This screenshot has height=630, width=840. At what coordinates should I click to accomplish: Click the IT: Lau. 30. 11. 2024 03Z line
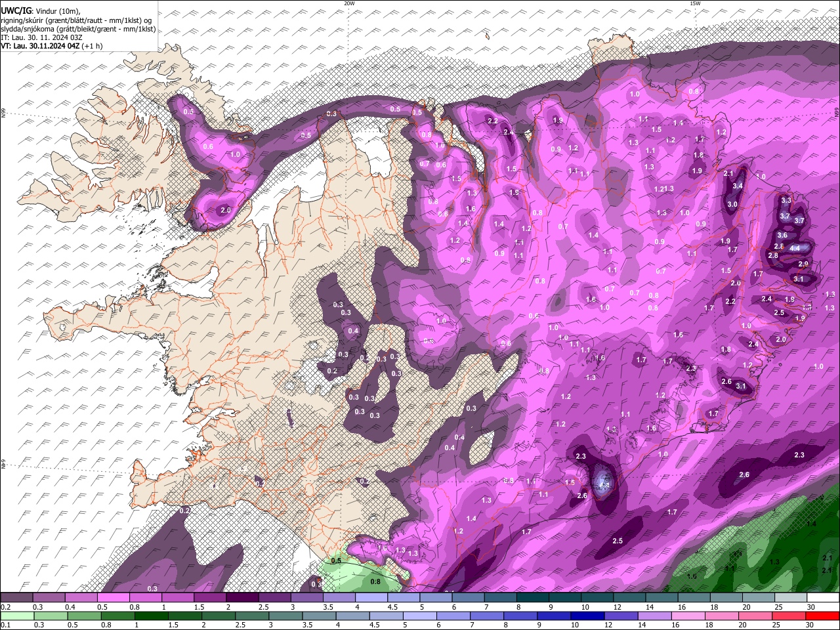coord(41,37)
